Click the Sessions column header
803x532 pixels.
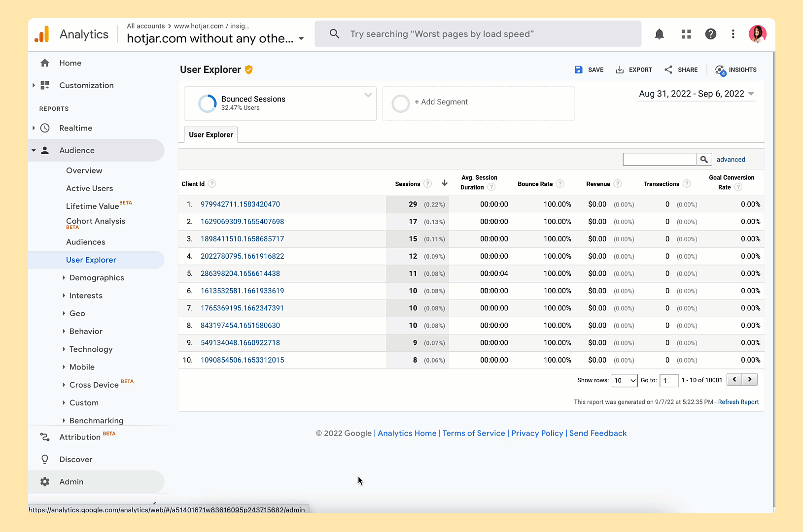tap(408, 184)
